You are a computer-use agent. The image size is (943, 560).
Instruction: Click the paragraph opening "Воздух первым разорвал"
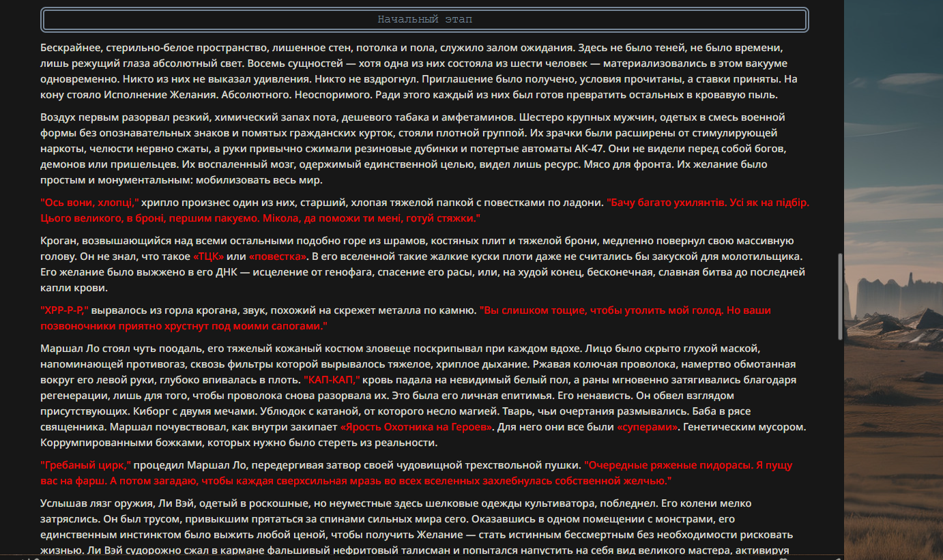click(x=414, y=148)
